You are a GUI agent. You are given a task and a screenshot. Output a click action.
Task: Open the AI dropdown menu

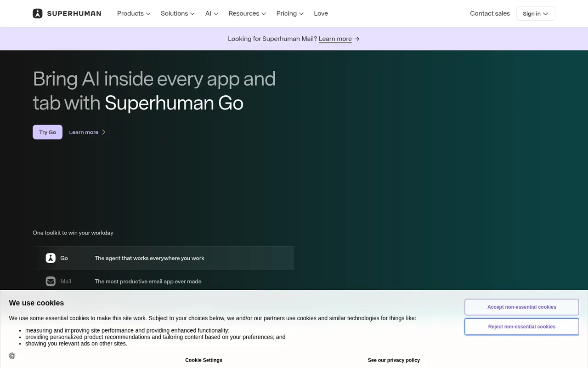point(212,13)
